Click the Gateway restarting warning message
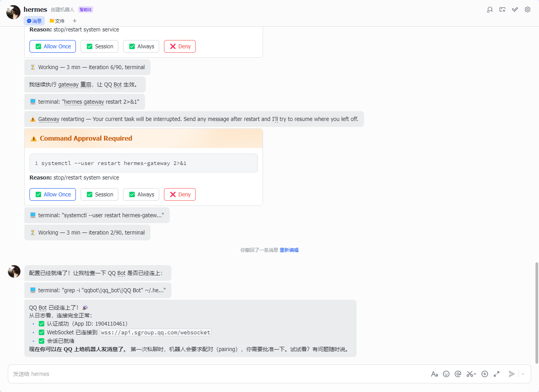The image size is (539, 392). coord(194,119)
